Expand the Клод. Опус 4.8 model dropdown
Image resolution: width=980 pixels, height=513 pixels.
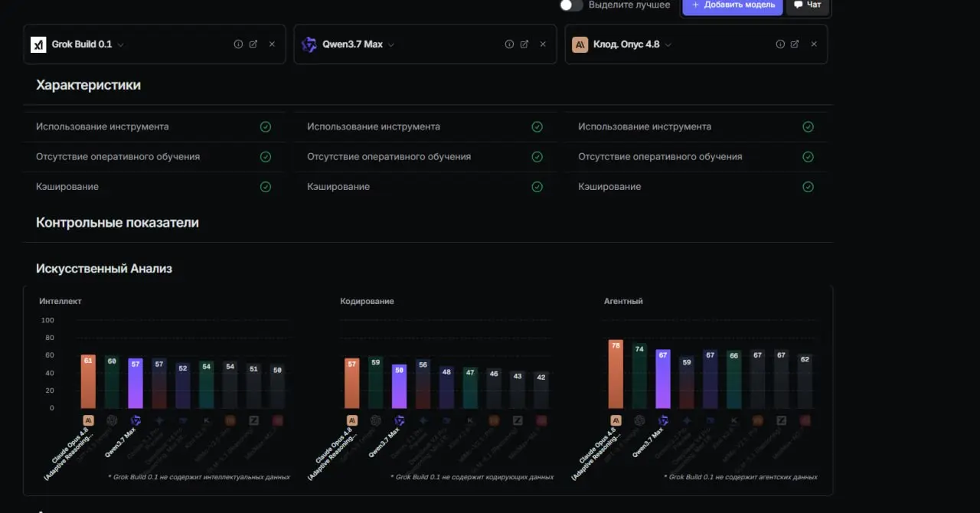[x=668, y=44]
